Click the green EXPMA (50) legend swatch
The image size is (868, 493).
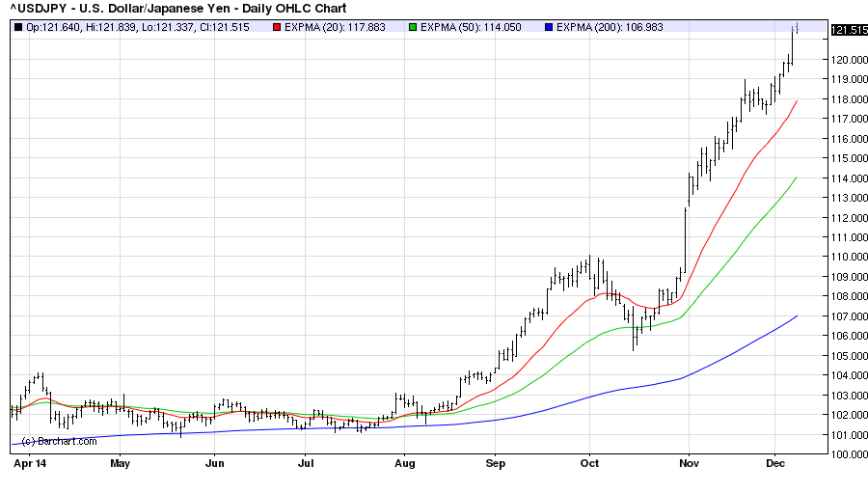pyautogui.click(x=413, y=27)
